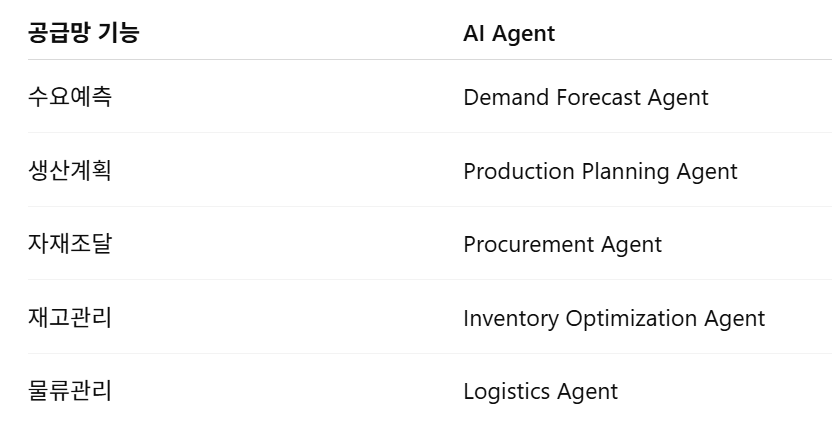Click the Inventory Optimization Agent cell

click(x=613, y=318)
